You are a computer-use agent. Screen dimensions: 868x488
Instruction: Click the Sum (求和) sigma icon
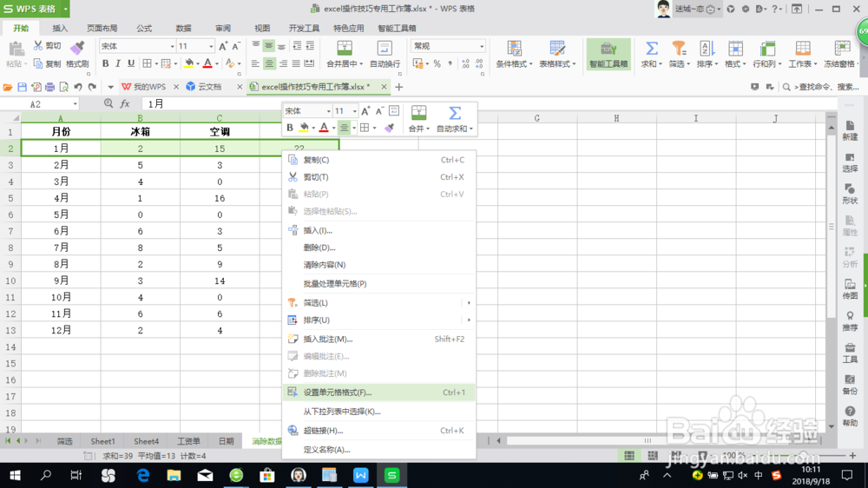tap(652, 48)
